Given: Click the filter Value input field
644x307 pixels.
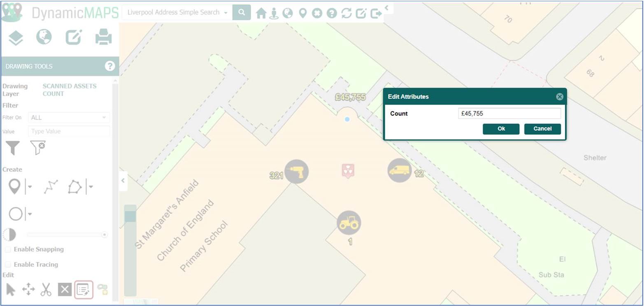Looking at the screenshot, I should pyautogui.click(x=69, y=132).
